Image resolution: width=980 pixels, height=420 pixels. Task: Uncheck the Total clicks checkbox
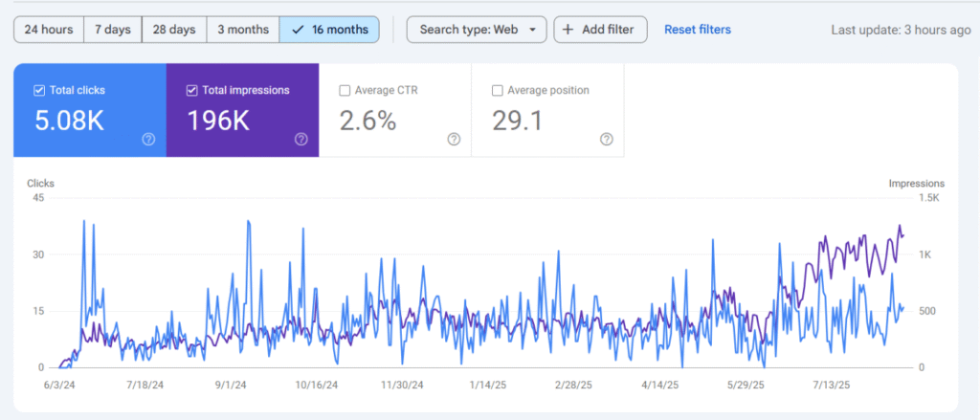coord(39,91)
